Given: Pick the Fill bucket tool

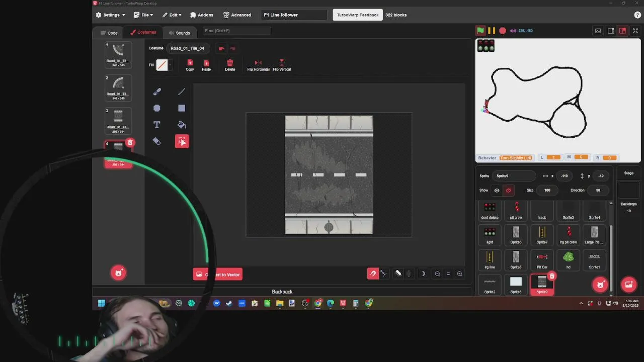Looking at the screenshot, I should click(182, 125).
